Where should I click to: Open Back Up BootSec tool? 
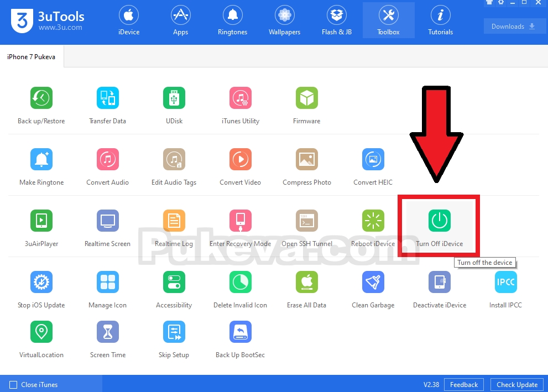(x=241, y=332)
